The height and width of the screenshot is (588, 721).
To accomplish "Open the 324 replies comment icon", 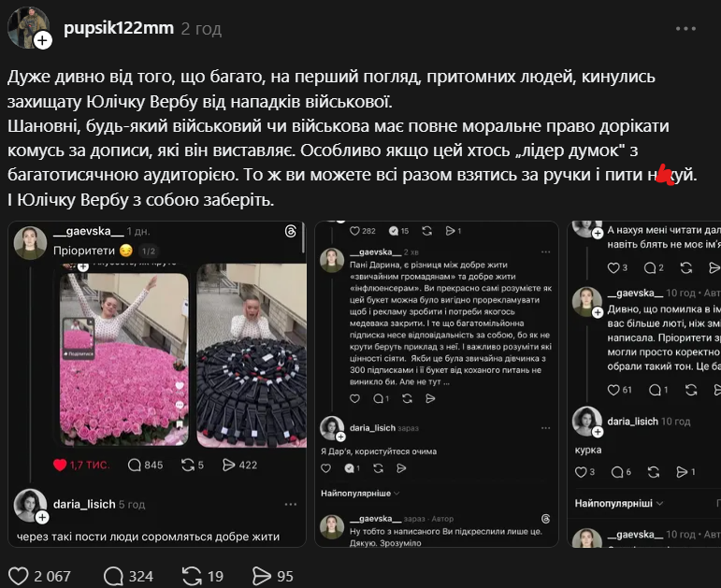I will pos(113,575).
